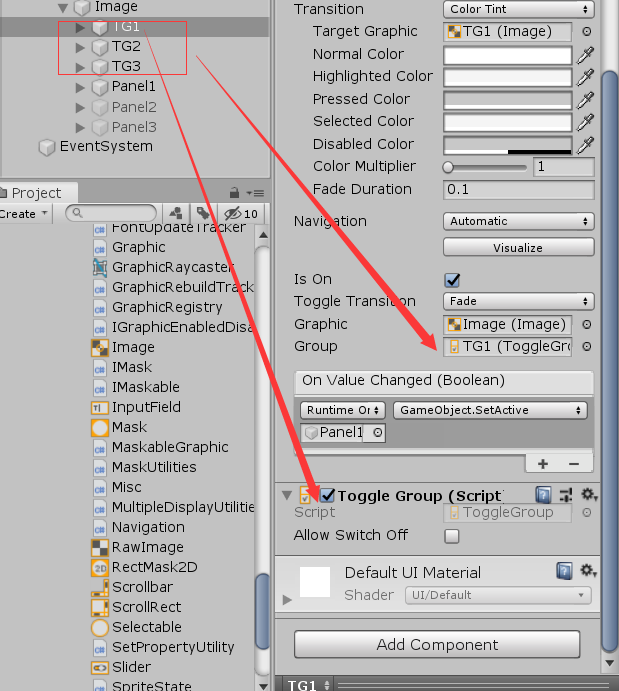Expand TG3 in hierarchy

[80, 67]
